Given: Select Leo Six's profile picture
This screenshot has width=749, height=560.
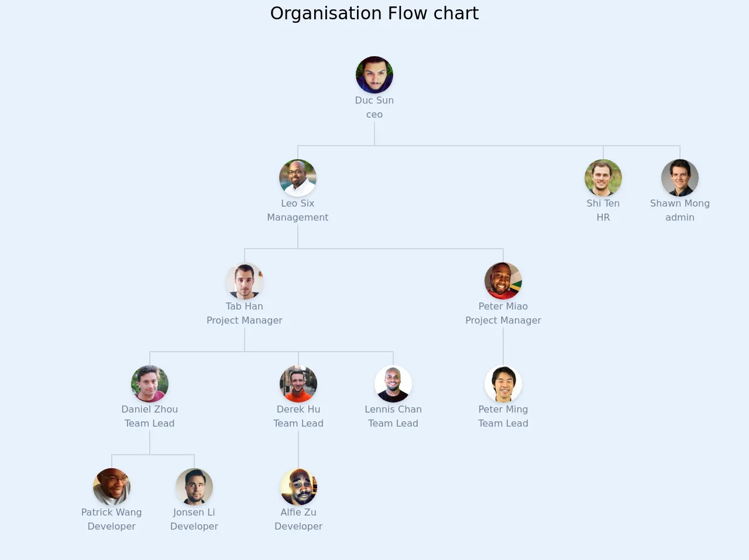Looking at the screenshot, I should point(298,178).
